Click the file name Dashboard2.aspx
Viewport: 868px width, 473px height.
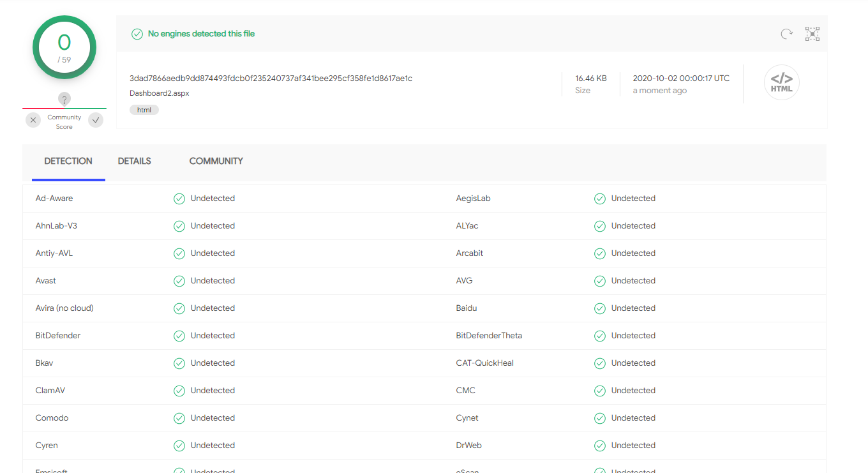click(160, 93)
